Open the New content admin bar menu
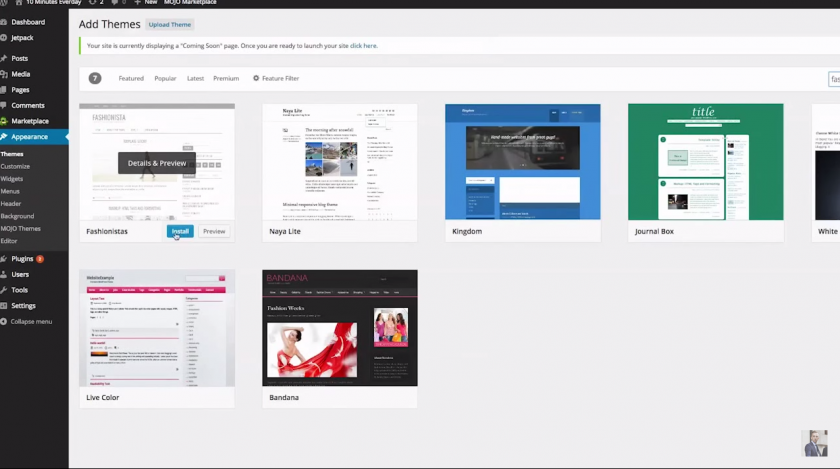Image resolution: width=840 pixels, height=469 pixels. [x=146, y=3]
